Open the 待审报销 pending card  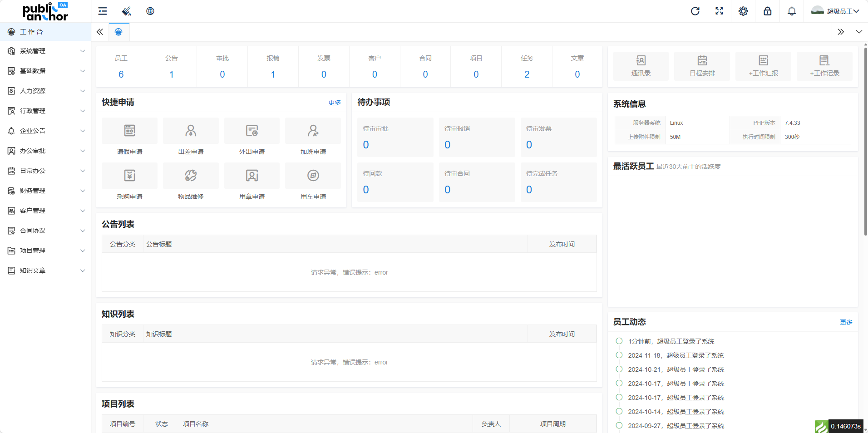click(x=477, y=137)
